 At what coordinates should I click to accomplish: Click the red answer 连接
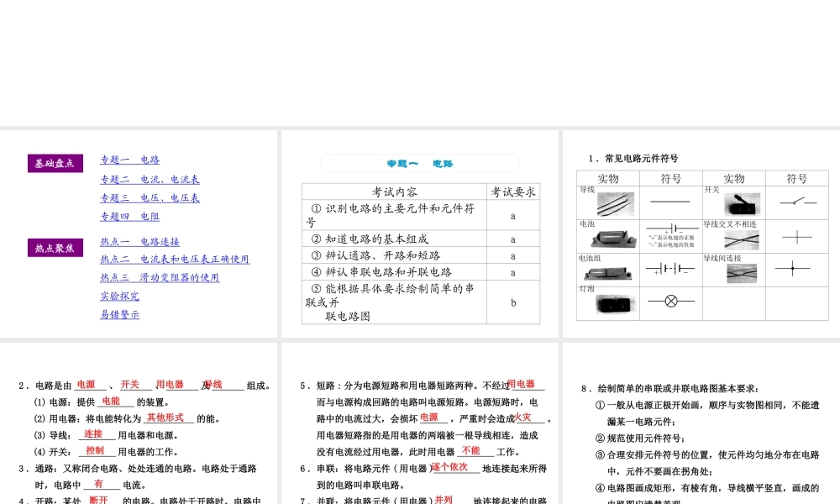(x=93, y=434)
